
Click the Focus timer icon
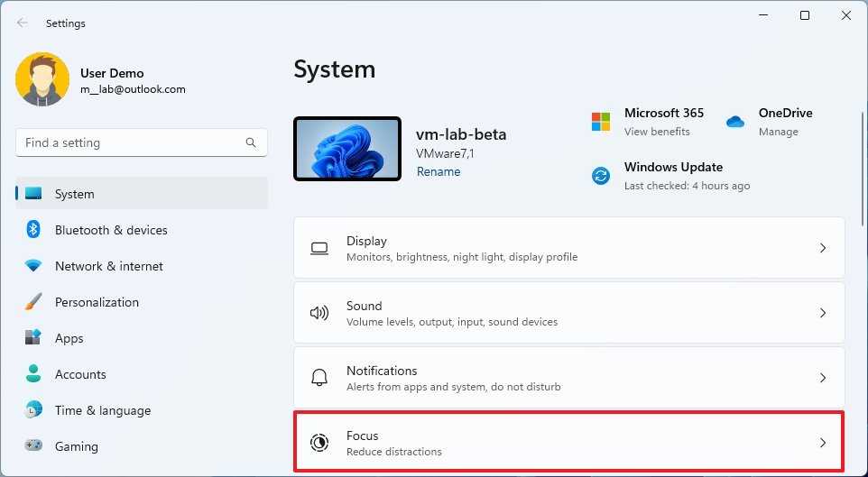[319, 443]
